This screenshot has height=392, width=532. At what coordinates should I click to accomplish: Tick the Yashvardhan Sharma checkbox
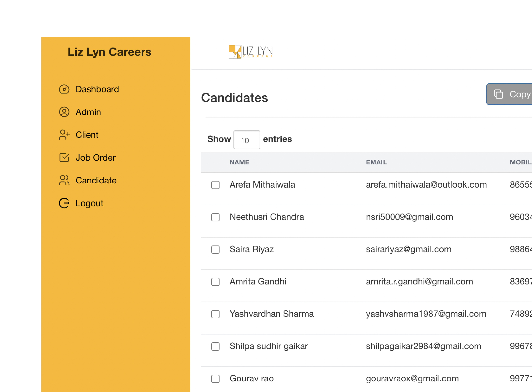(215, 314)
